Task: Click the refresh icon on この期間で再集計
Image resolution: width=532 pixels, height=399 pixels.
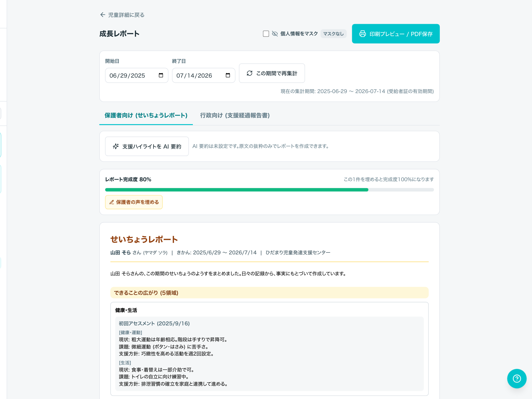Action: coord(250,73)
